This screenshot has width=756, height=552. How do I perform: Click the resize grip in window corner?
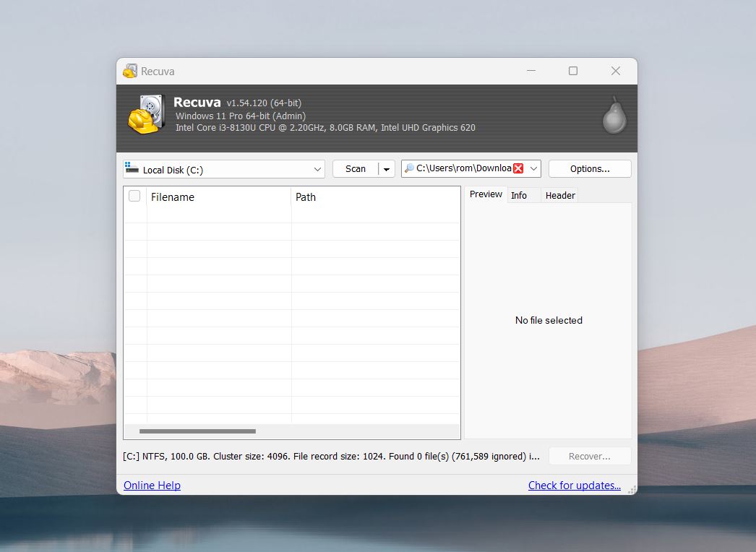coord(632,489)
